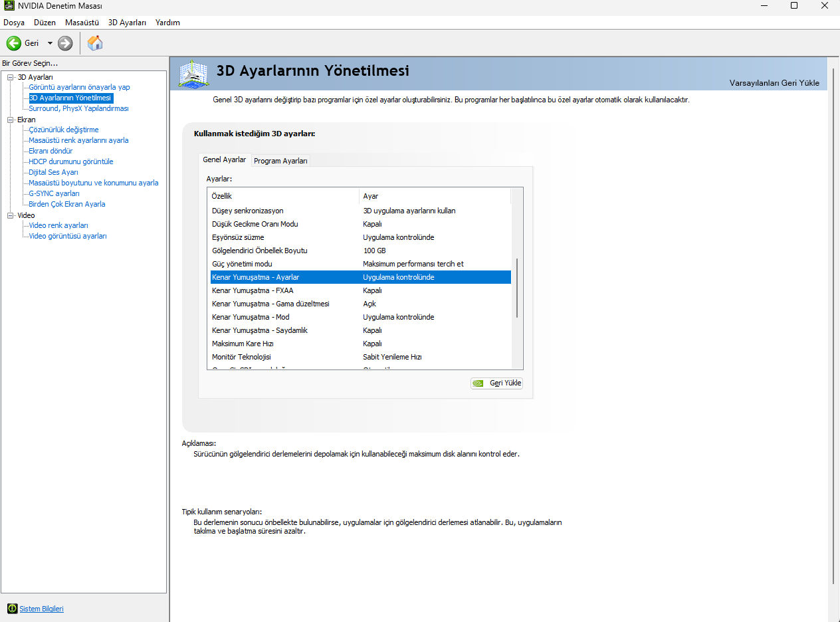
Task: Collapse the Video tree node
Action: [10, 215]
